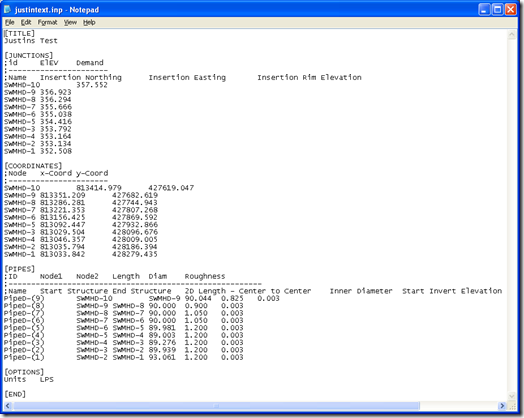Screen dimensions: 524x418
Task: Click pipe length value 89.981
Action: [162, 328]
